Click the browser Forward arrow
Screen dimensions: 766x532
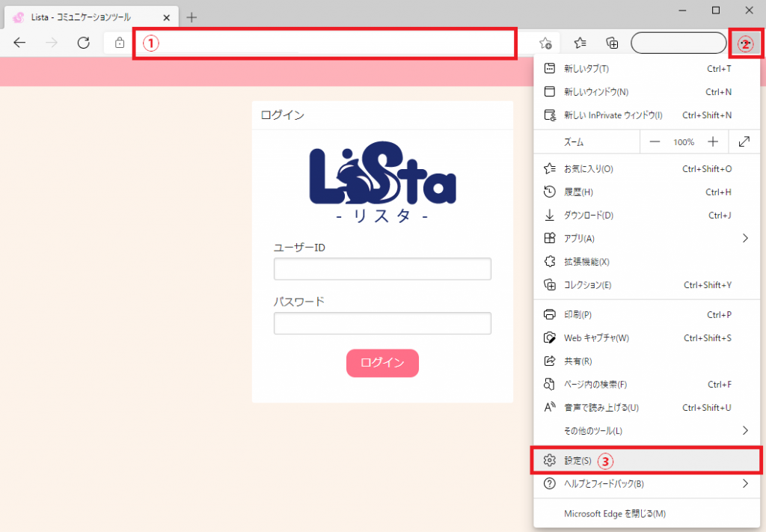(52, 43)
